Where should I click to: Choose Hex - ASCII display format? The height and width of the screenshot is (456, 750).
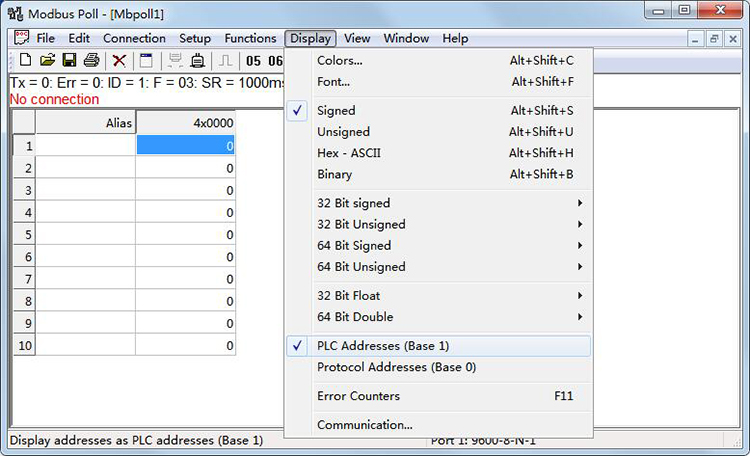tap(439, 153)
